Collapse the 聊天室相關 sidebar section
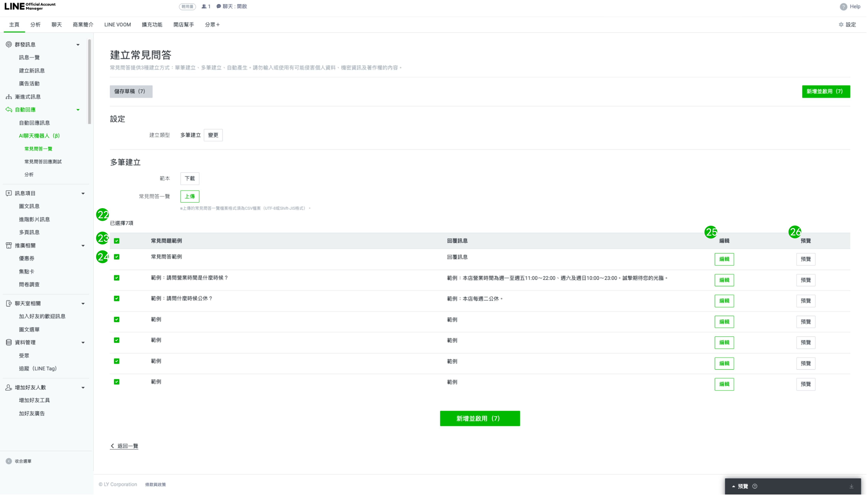Screen dimensions: 868x496 [83, 304]
